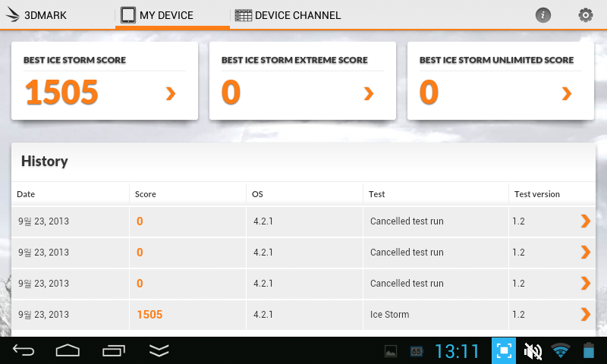Image resolution: width=607 pixels, height=364 pixels.
Task: Tap the Android back navigation button
Action: [24, 350]
